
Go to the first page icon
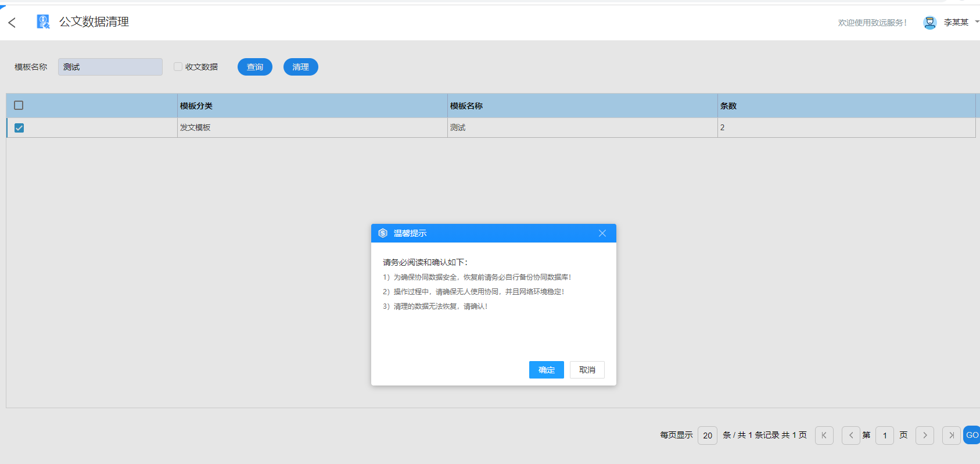coord(824,436)
